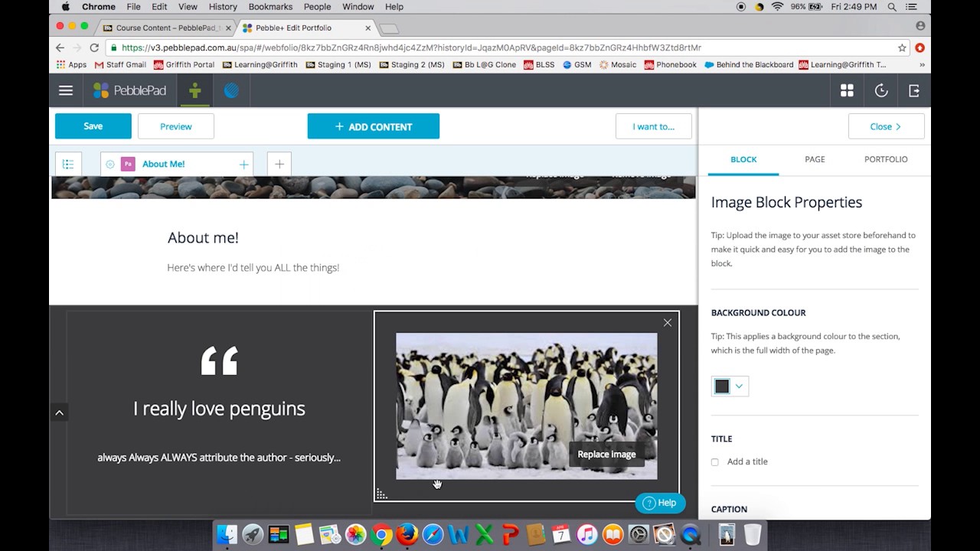Switch to Course Content browser tab
The height and width of the screenshot is (551, 980).
coord(166,28)
